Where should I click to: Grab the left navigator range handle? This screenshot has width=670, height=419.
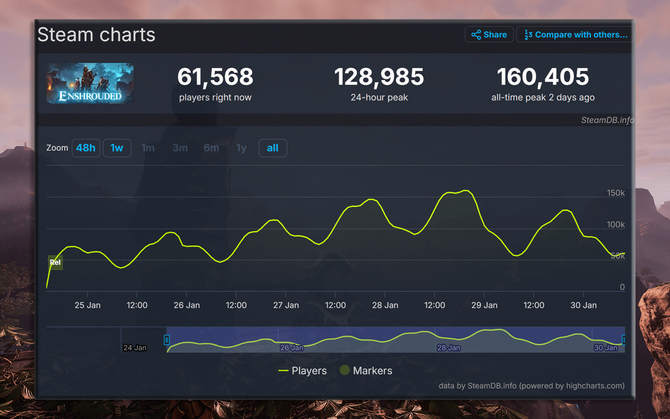(x=167, y=340)
